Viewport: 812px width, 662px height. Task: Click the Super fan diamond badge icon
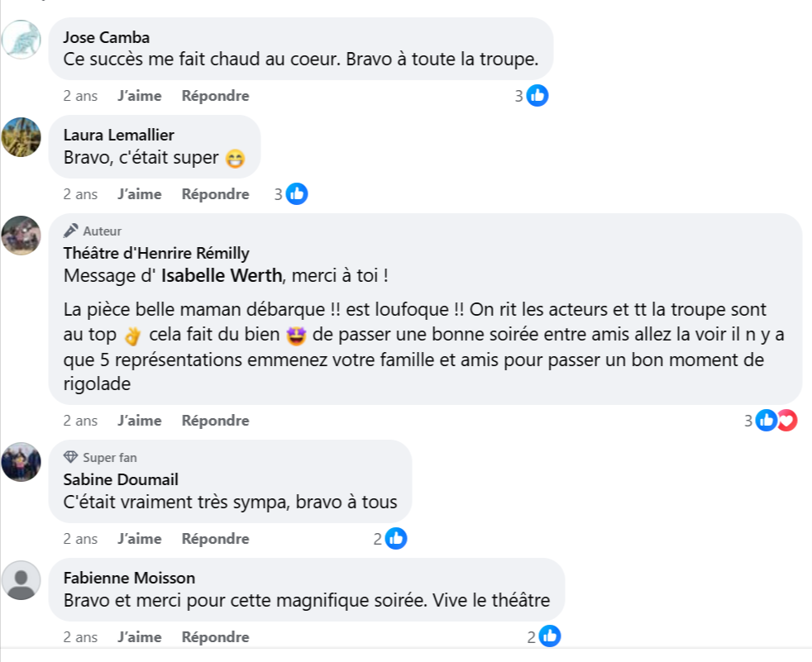click(x=71, y=457)
